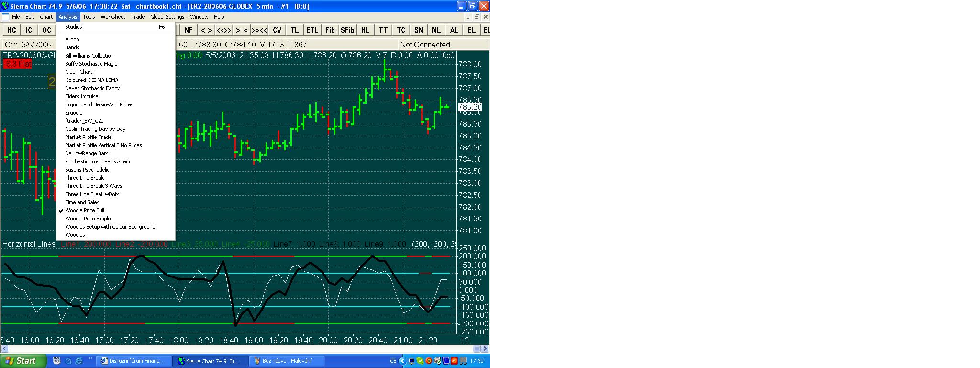Select Market Profile Trader entry
Viewport: 980px width, 368px height.
(x=116, y=137)
